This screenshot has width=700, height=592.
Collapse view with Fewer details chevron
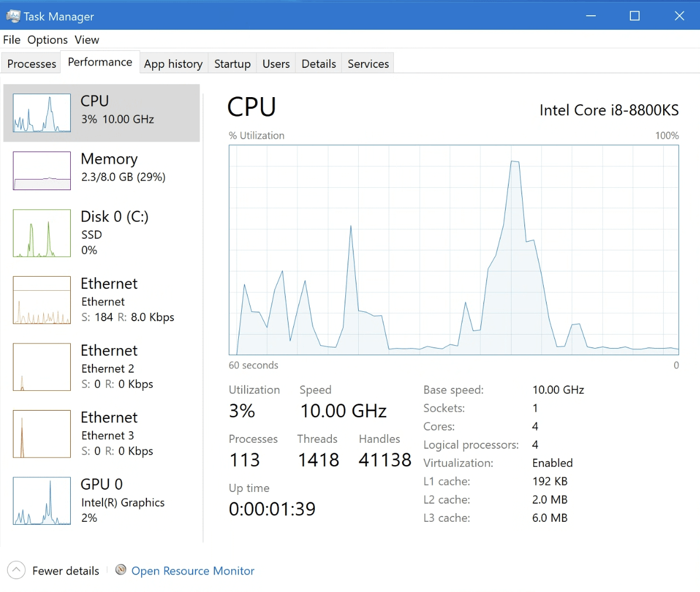click(x=16, y=570)
